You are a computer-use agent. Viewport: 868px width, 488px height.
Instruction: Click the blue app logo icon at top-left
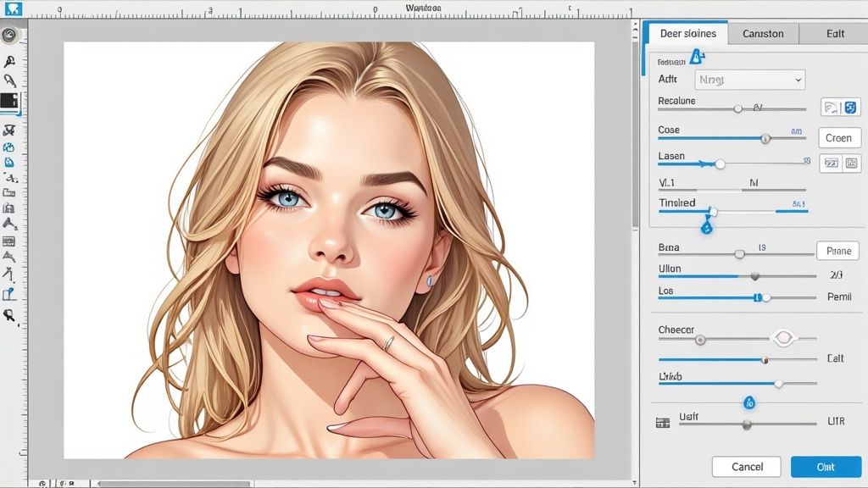pos(12,8)
